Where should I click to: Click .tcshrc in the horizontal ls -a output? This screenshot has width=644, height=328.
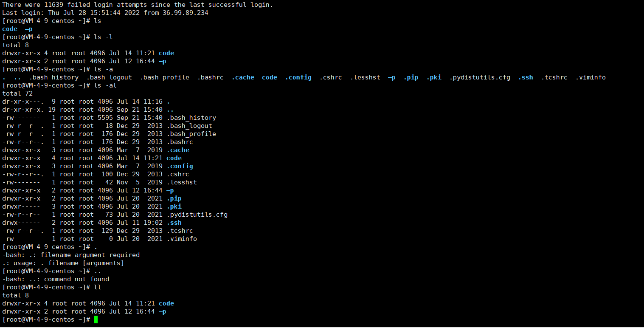554,77
